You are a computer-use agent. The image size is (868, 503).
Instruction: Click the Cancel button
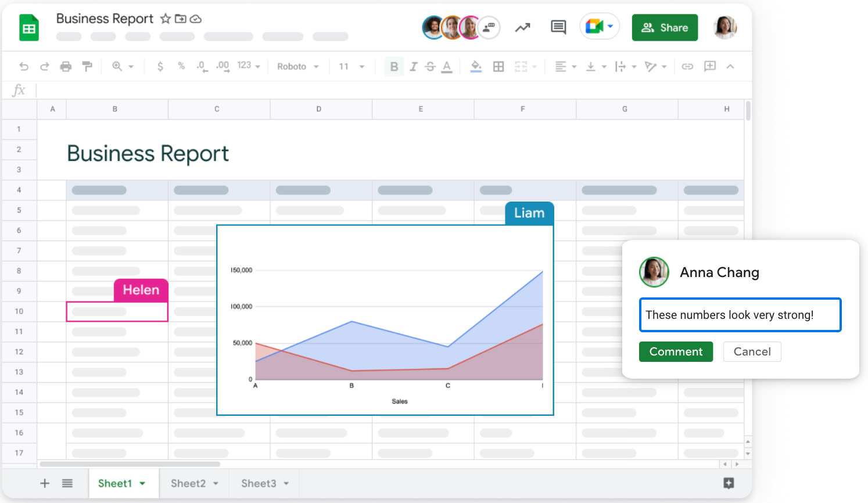(x=752, y=351)
